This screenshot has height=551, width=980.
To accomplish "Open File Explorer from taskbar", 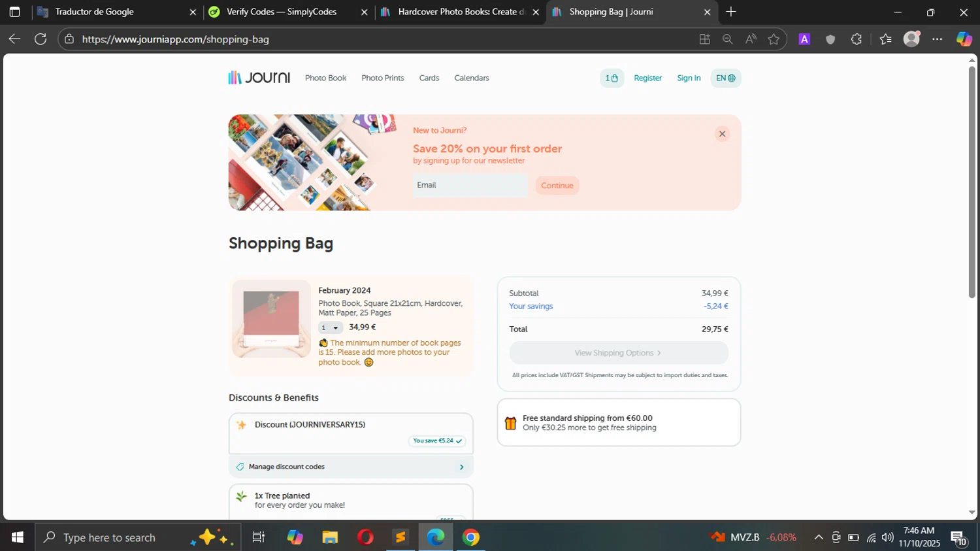I will [x=330, y=537].
